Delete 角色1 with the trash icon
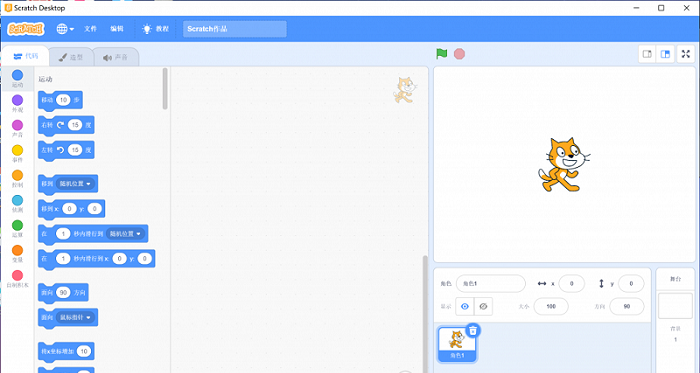 tap(473, 331)
